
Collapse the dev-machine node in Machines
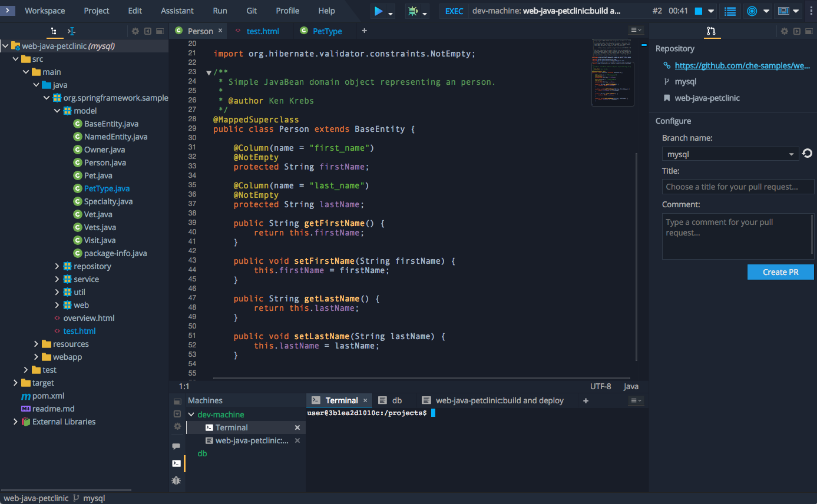coord(191,415)
